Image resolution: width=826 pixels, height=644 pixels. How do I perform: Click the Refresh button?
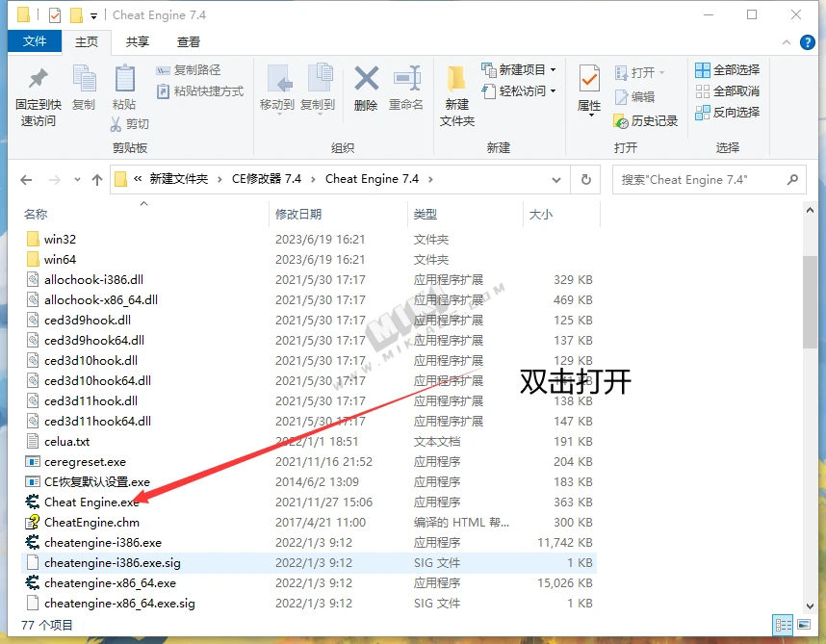(x=585, y=180)
